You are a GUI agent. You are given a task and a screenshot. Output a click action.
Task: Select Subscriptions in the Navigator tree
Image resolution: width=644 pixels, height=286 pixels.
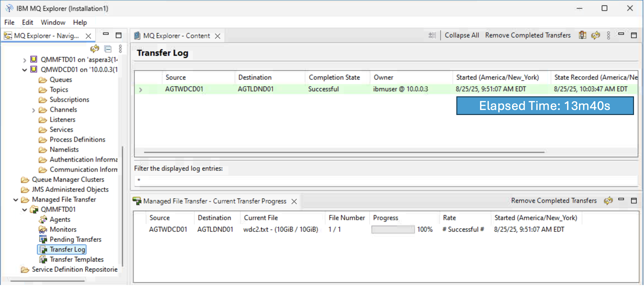click(x=69, y=99)
